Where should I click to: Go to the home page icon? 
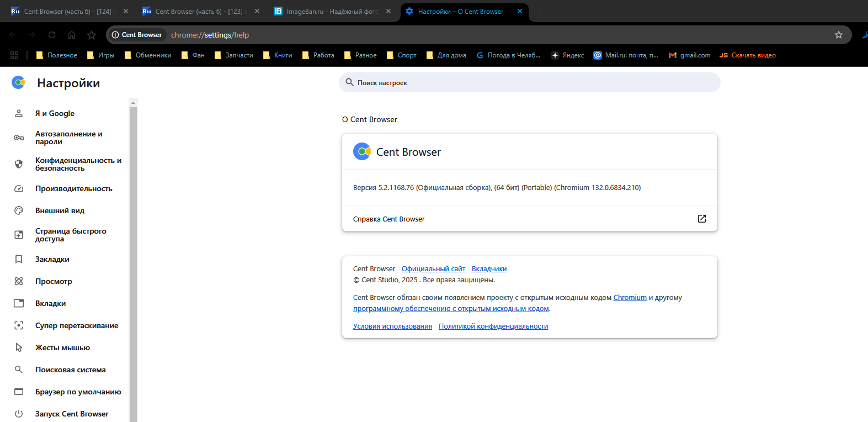(72, 35)
